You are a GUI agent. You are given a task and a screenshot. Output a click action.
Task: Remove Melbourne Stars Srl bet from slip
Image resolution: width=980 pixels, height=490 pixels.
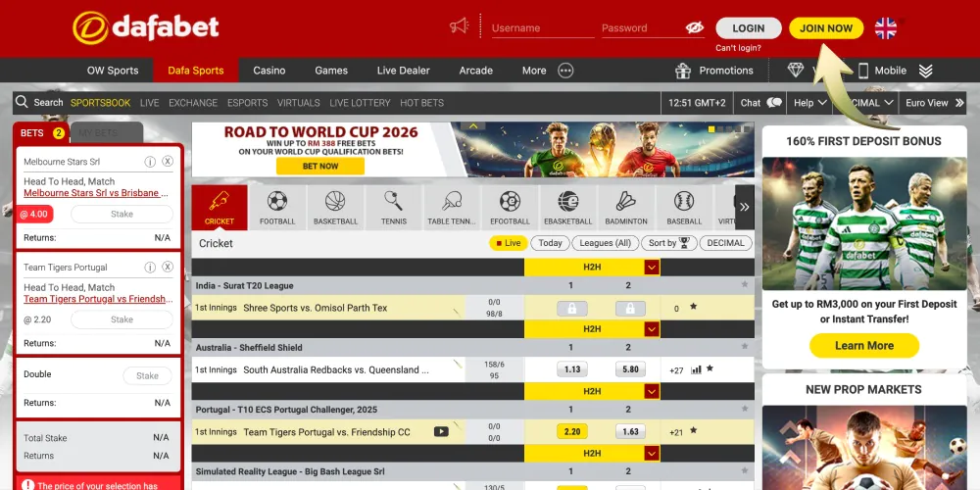coord(168,162)
